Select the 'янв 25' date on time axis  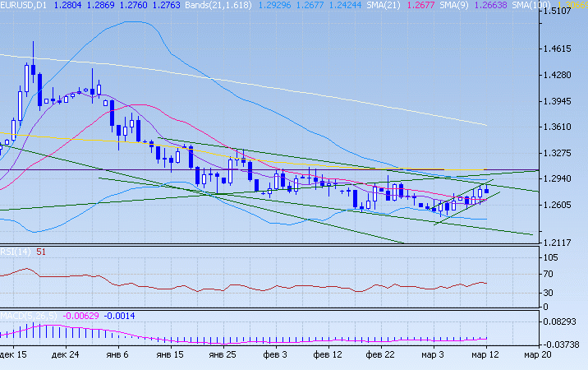[x=223, y=355]
